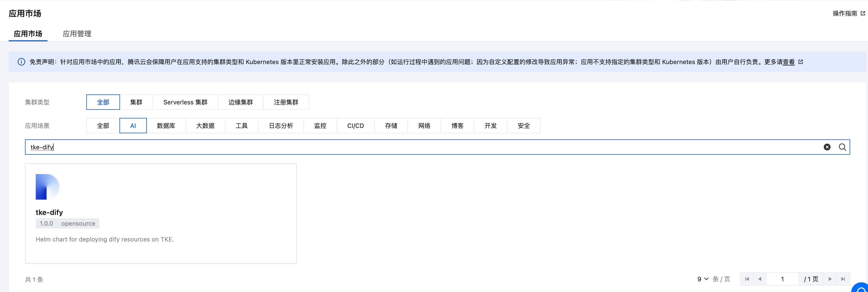The height and width of the screenshot is (292, 868).
Task: Filter by 网络 scenario
Action: [424, 126]
